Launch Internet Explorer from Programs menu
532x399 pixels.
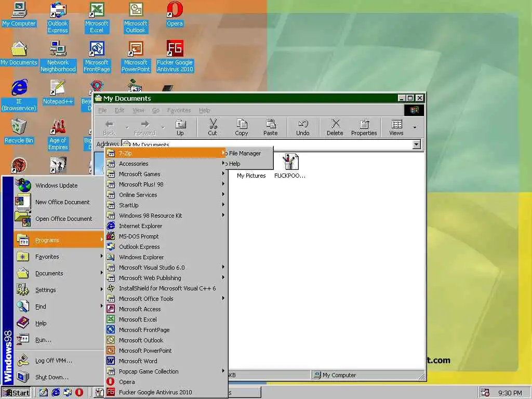(166, 227)
